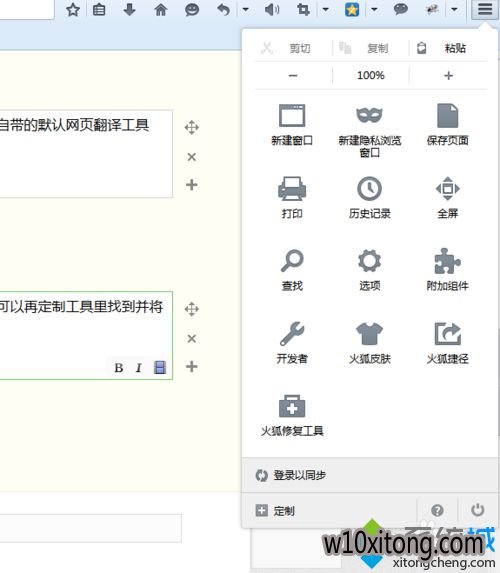Click the address bar field at top left
This screenshot has width=500, height=573.
point(27,10)
